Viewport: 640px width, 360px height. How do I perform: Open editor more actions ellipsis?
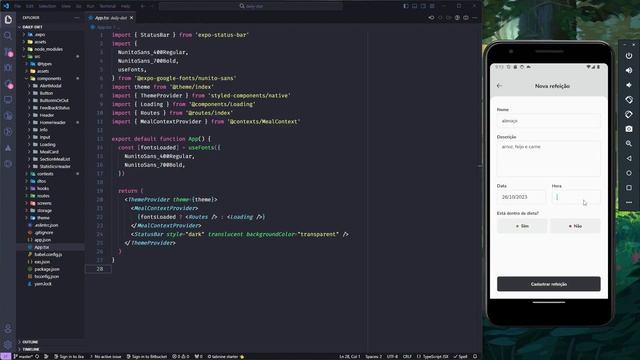coord(474,18)
